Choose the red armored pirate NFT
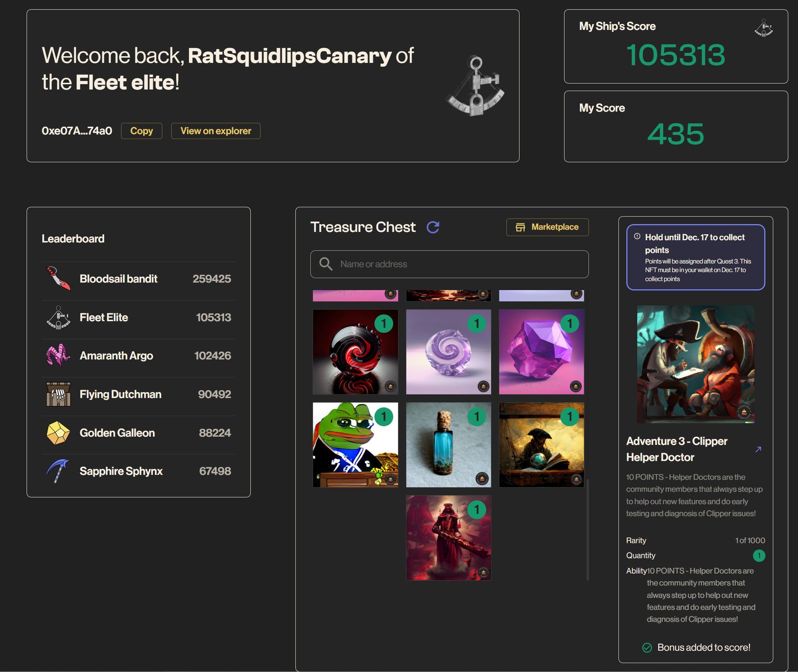The height and width of the screenshot is (672, 798). (x=448, y=538)
